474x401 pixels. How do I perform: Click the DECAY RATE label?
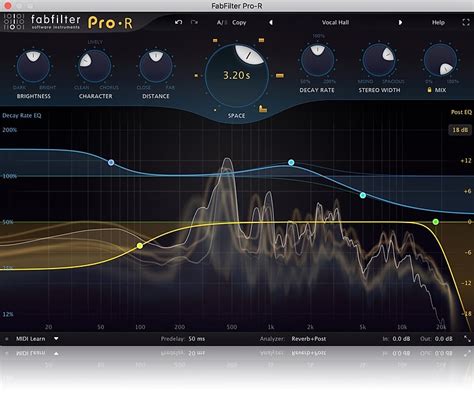pyautogui.click(x=317, y=90)
